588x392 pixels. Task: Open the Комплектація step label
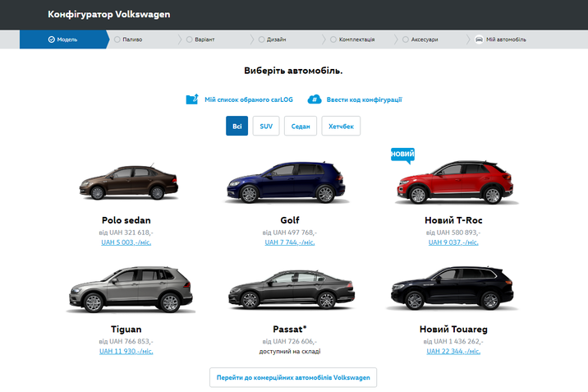tap(356, 39)
